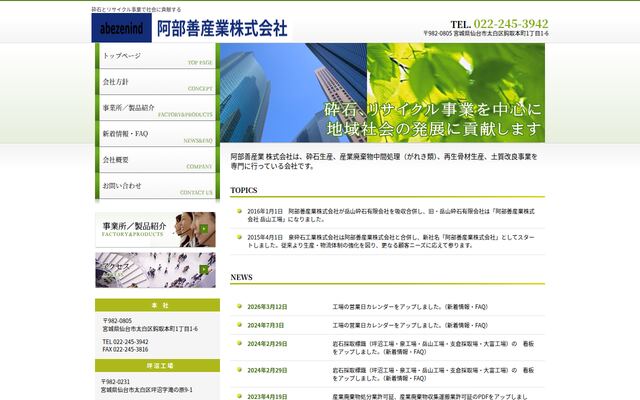Screen dimensions: 640x400
Task: Click the TOPICS section heading
Action: coord(244,190)
